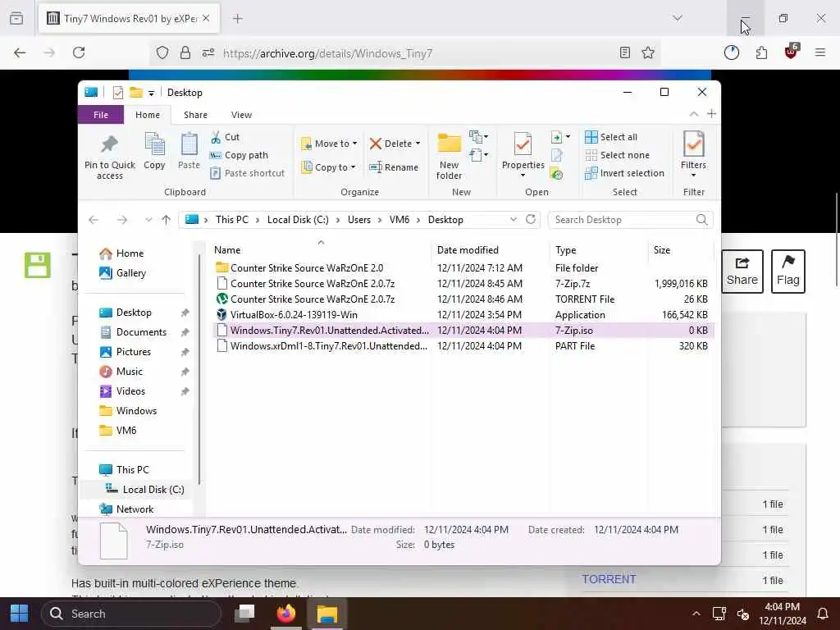Open Firefox from the taskbar
Screen dimensions: 840x630
[x=285, y=614]
